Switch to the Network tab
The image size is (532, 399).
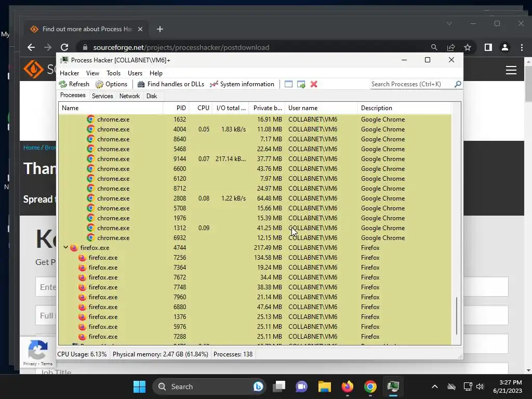pos(129,96)
